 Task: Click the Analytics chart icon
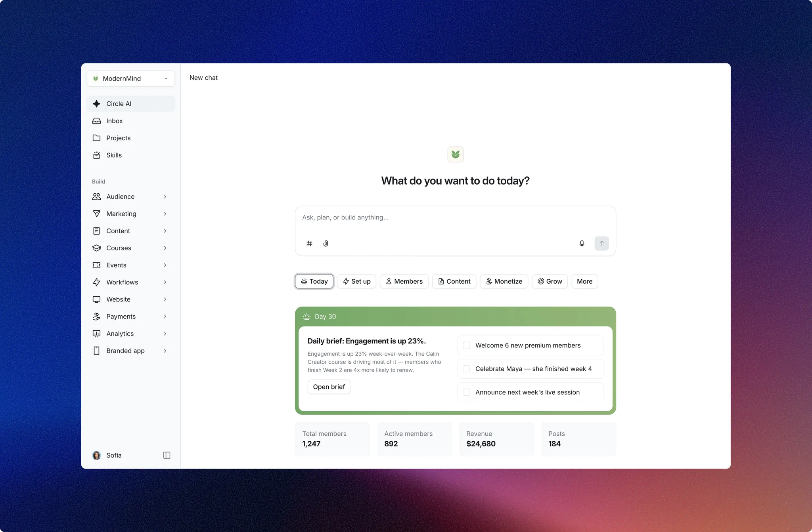[96, 334]
